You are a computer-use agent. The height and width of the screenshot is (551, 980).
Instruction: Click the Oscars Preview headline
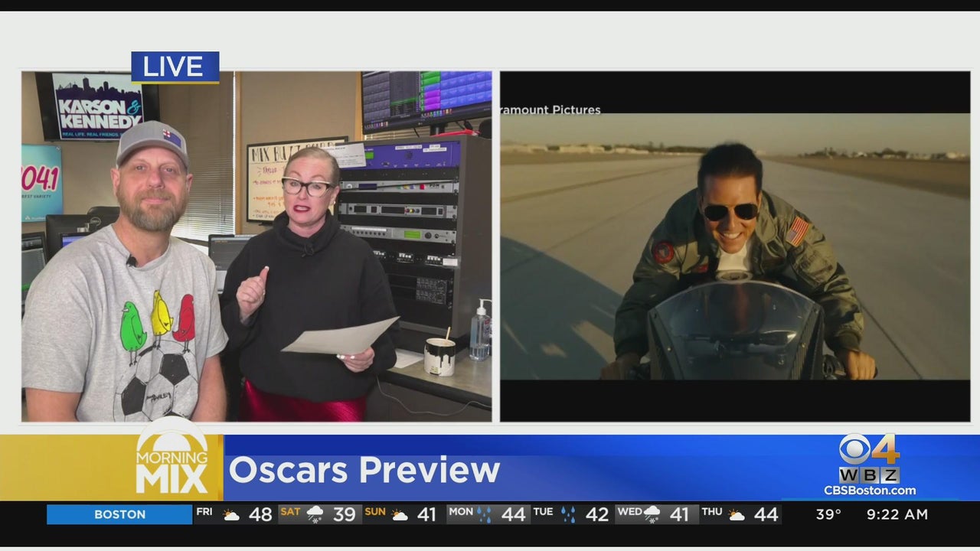tap(364, 470)
